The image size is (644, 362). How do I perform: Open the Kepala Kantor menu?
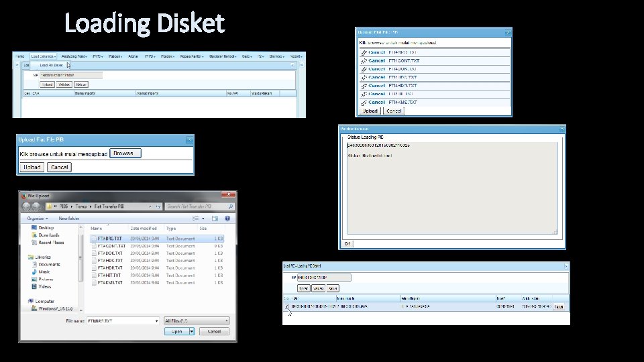[x=192, y=56]
